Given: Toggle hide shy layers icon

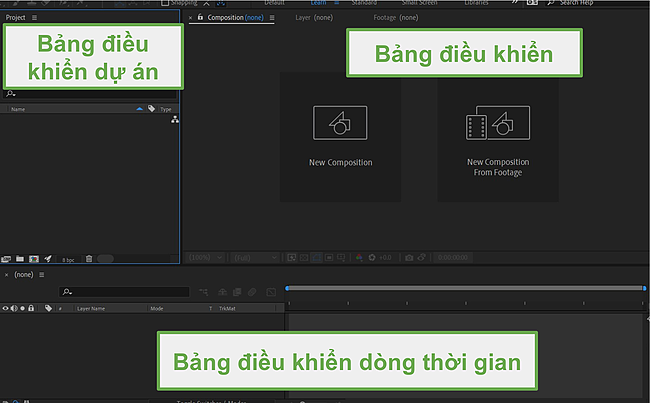Looking at the screenshot, I should 223,292.
